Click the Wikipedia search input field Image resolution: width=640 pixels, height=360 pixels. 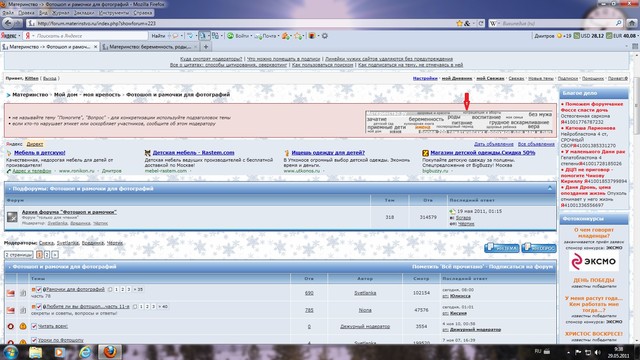coord(557,23)
